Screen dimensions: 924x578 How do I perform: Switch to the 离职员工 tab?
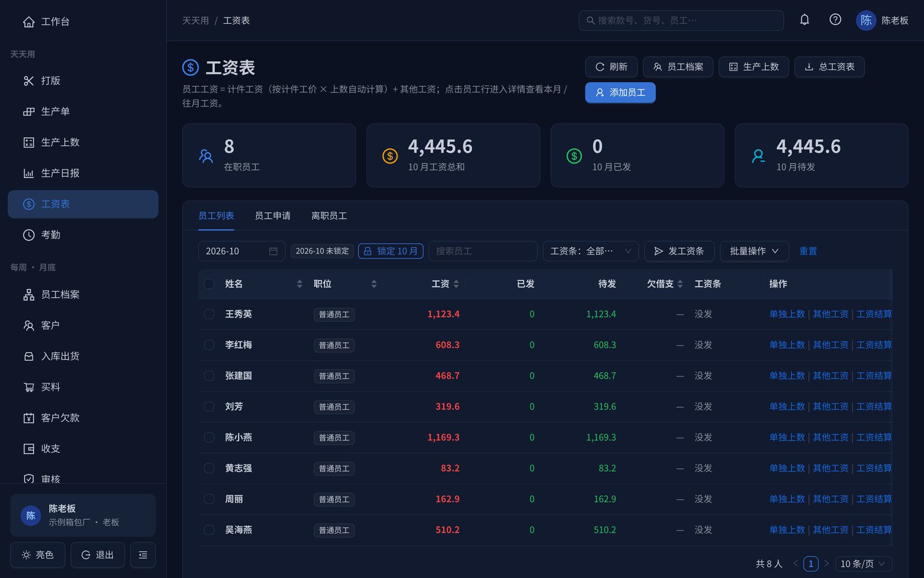coord(329,216)
